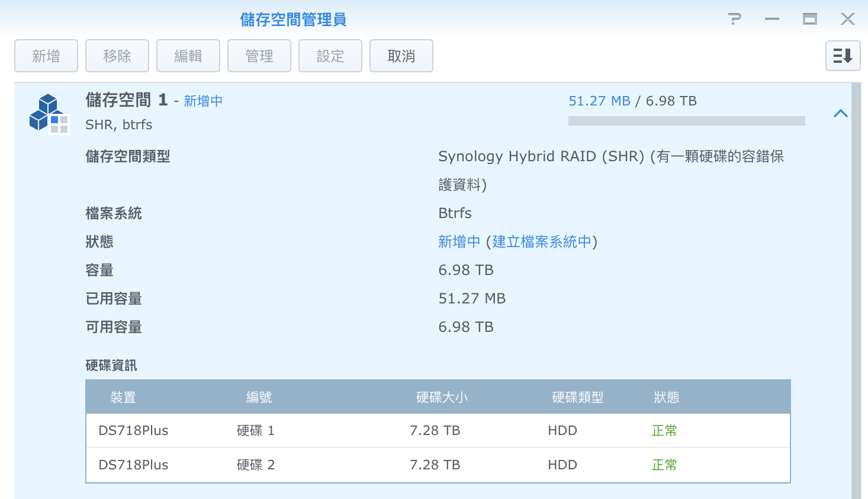Open the help question mark icon

[734, 20]
